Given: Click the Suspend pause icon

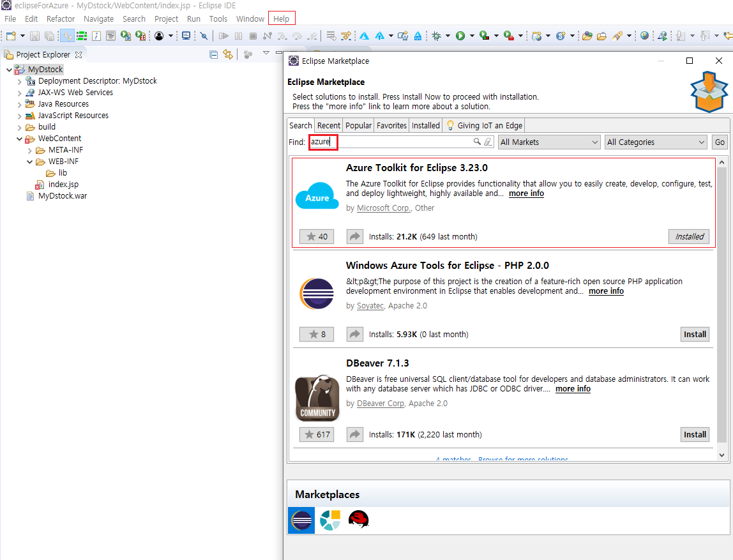Looking at the screenshot, I should pyautogui.click(x=238, y=36).
